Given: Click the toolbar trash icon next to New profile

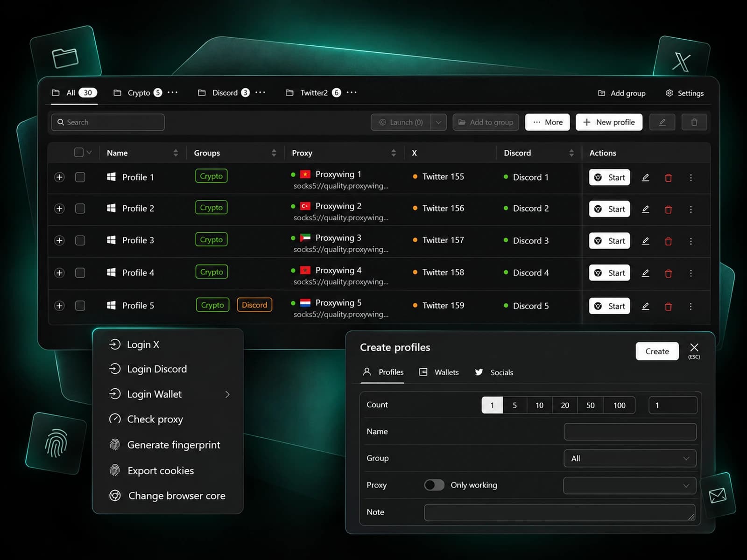Looking at the screenshot, I should point(694,122).
